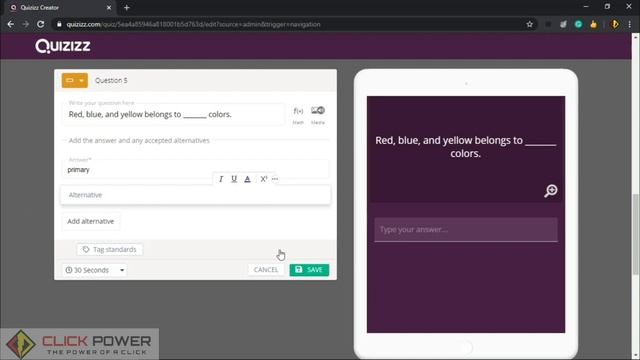Click the preview question text
This screenshot has height=360, width=640.
466,147
